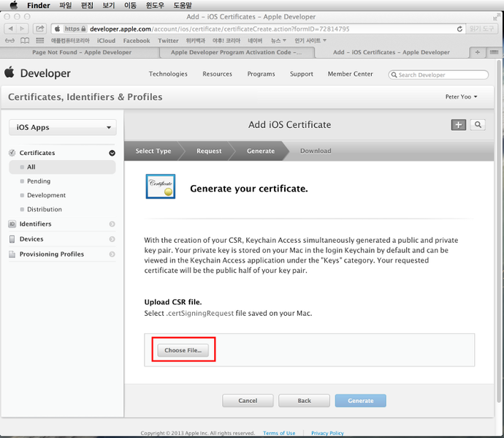504x438 pixels.
Task: Expand the Provisioning Profiles section arrow
Action: [112, 254]
